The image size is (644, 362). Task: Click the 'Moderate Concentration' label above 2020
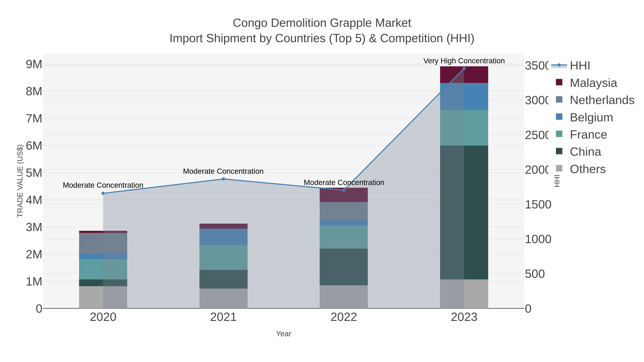[103, 185]
